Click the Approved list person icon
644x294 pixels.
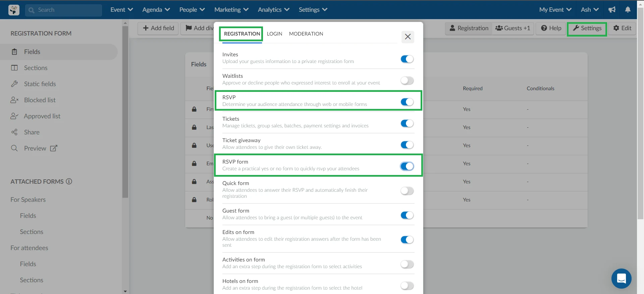tap(14, 116)
